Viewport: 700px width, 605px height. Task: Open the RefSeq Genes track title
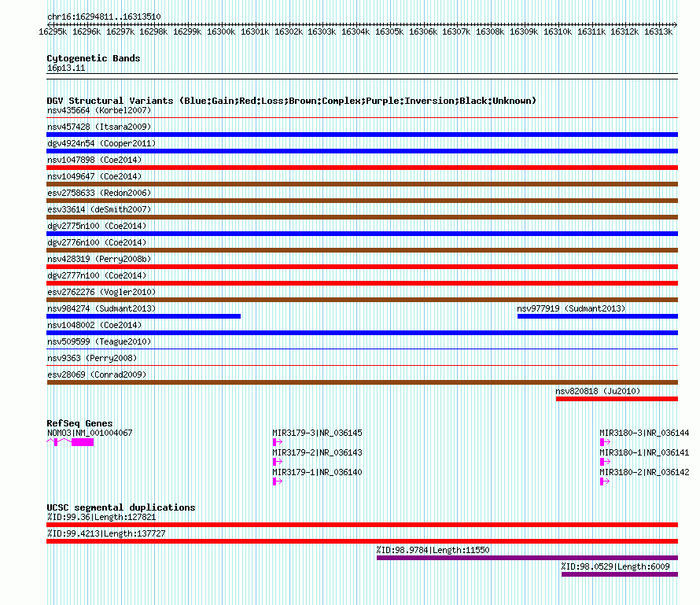click(x=79, y=423)
